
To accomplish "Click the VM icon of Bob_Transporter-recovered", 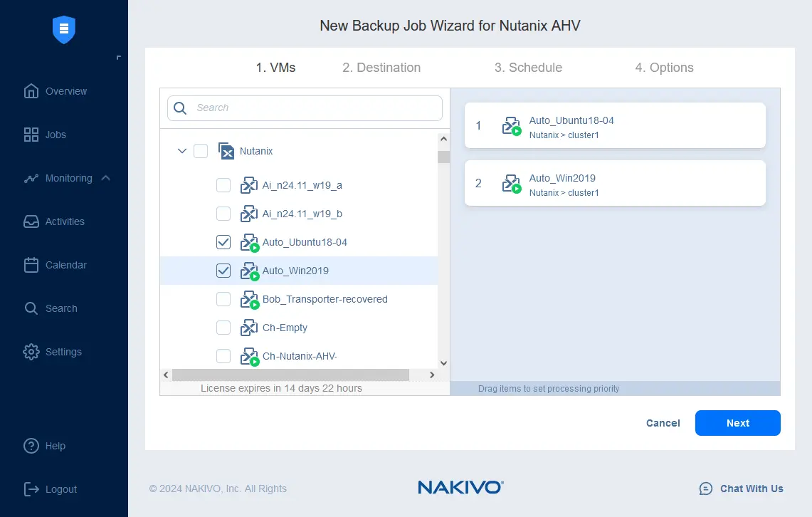I will (x=250, y=299).
